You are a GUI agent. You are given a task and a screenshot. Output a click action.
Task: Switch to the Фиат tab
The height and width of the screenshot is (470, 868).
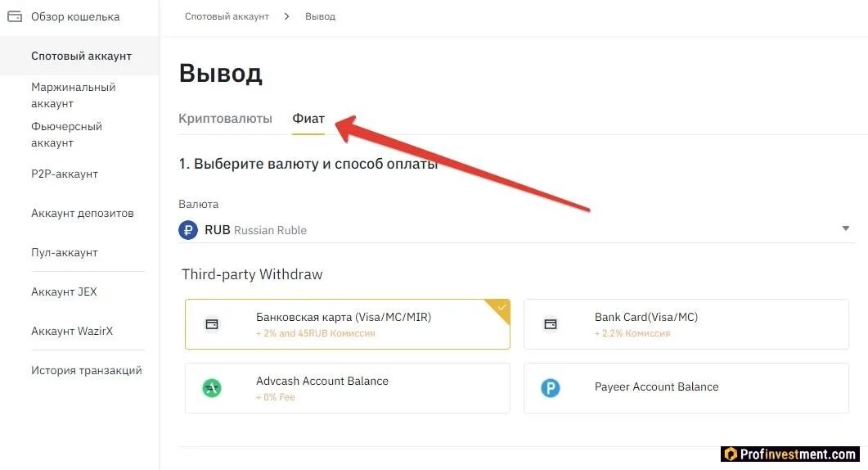[308, 119]
